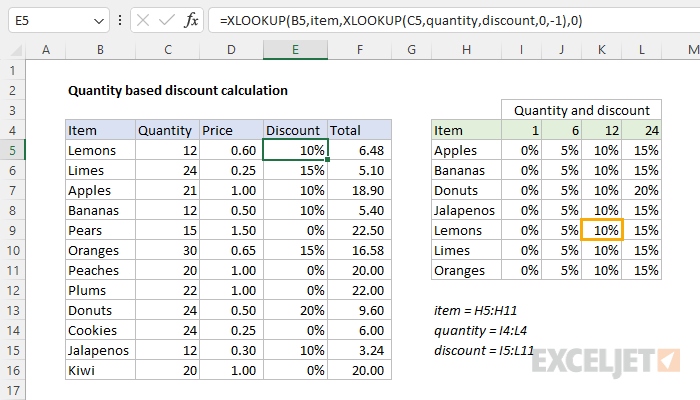Click the 'Discount' table header cell
The width and height of the screenshot is (700, 400).
point(296,130)
